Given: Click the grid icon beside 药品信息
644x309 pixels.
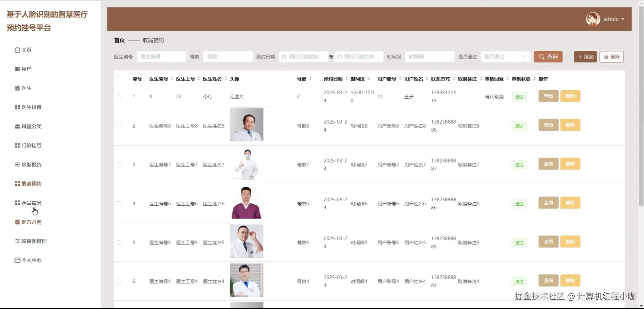Looking at the screenshot, I should point(17,203).
